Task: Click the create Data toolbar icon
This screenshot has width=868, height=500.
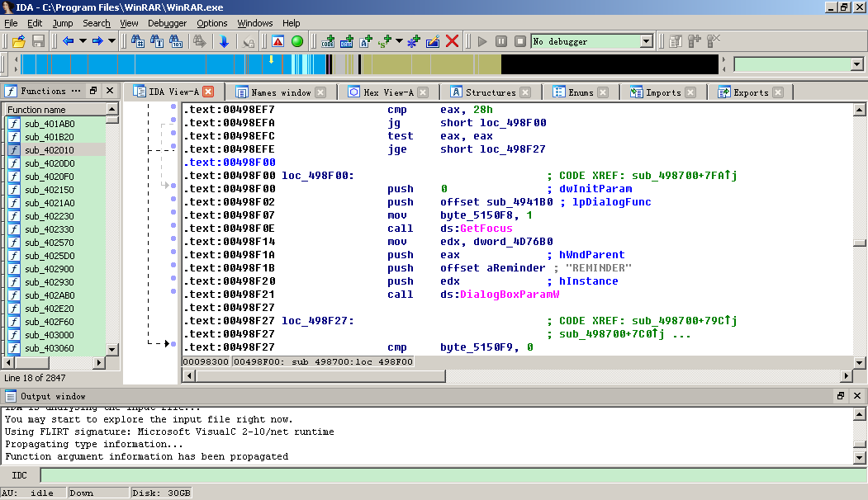Action: (347, 41)
